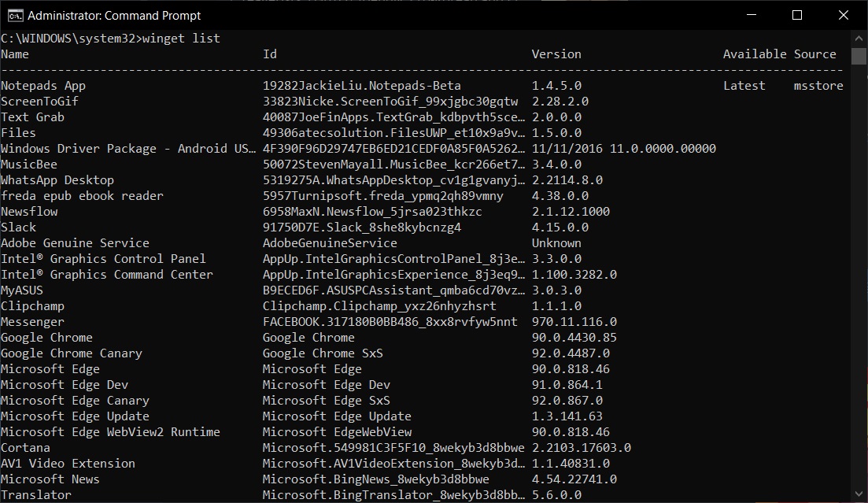Click Chrome version '90.0.4430.85'
868x503 pixels.
[x=574, y=338]
